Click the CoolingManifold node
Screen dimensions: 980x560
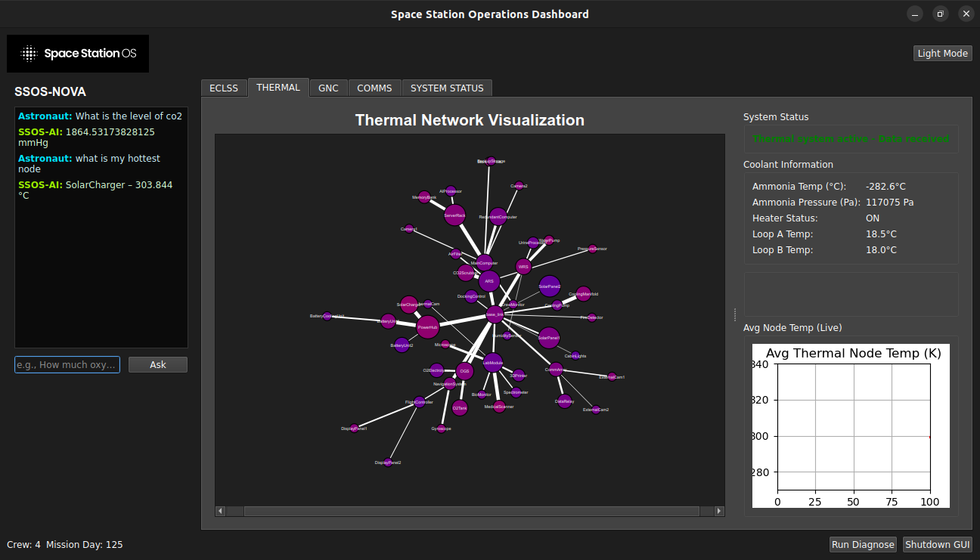pos(583,294)
